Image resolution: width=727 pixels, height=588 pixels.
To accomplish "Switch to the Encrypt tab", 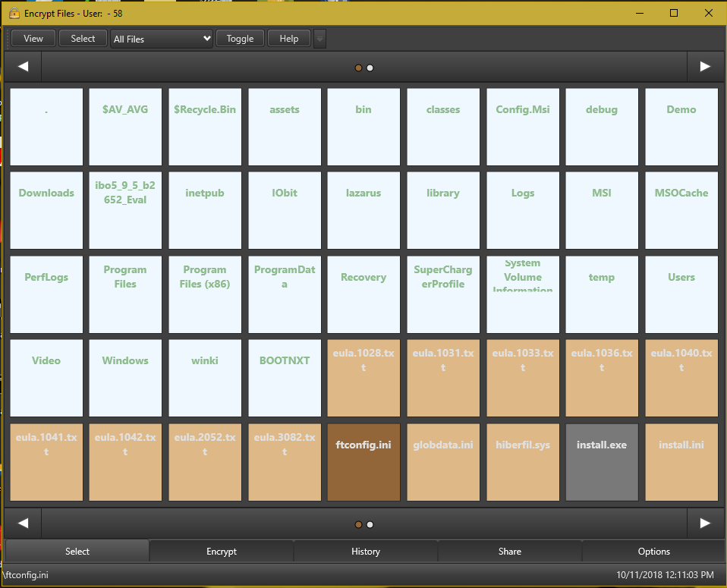I will (x=222, y=552).
